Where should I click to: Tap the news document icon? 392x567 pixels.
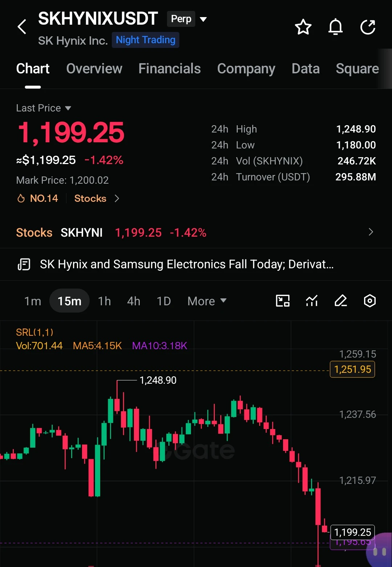(x=24, y=264)
